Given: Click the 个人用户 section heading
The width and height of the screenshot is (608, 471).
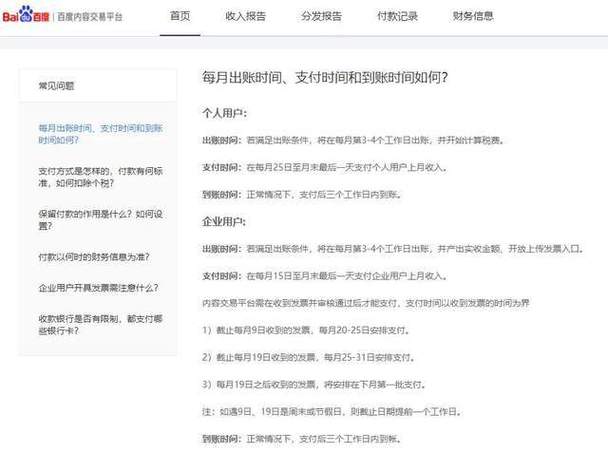Looking at the screenshot, I should click(x=224, y=113).
